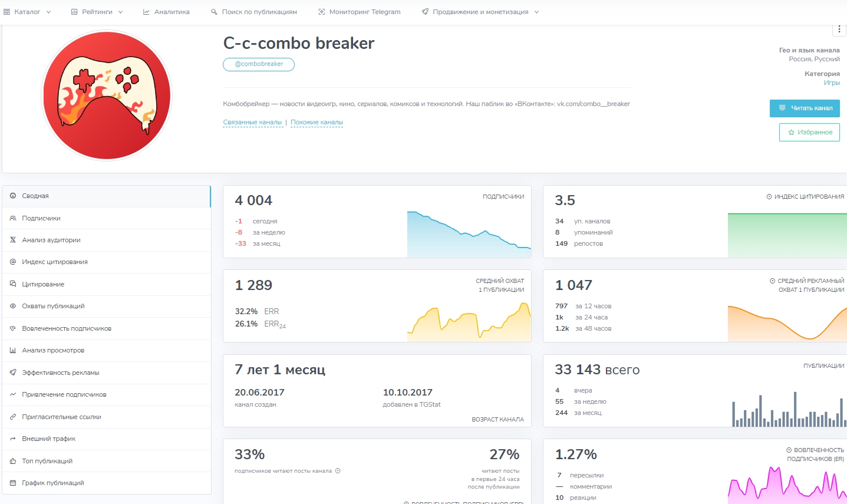
Task: Click the Вовлеченность подписчиков icon in sidebar
Action: [x=13, y=328]
